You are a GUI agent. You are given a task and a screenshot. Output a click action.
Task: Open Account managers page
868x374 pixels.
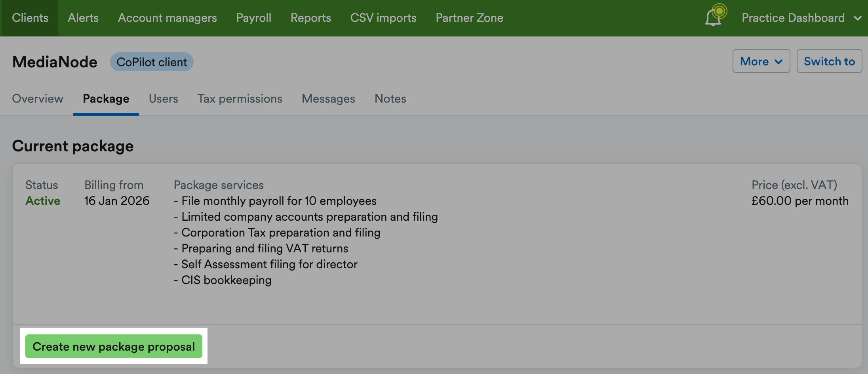click(168, 18)
